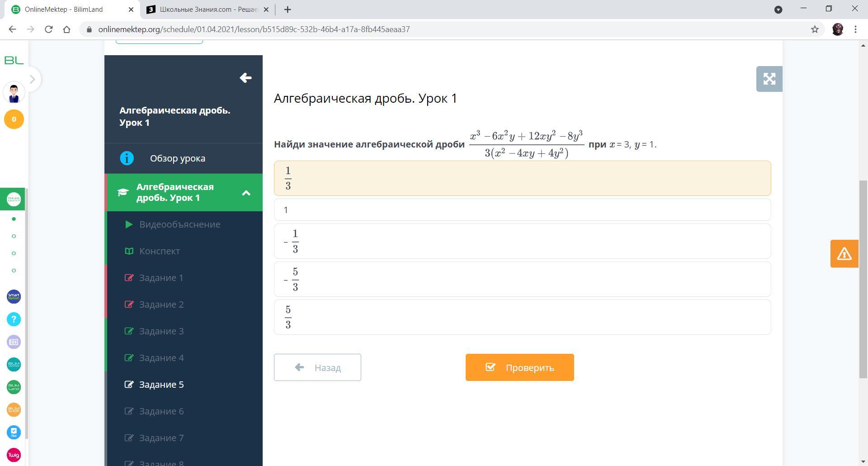This screenshot has height=466, width=868.
Task: Choose the answer option −5/3
Action: pyautogui.click(x=522, y=279)
